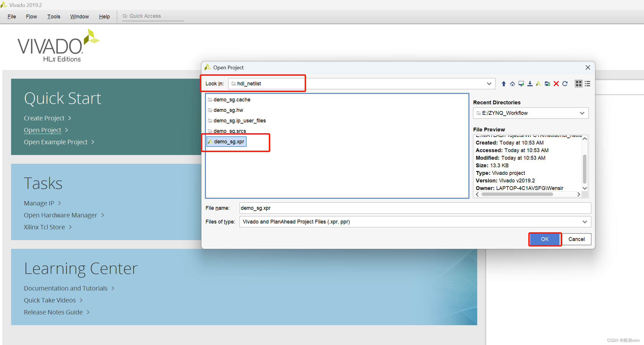Open the Flow menu
Screen dimensions: 644x345
31,17
